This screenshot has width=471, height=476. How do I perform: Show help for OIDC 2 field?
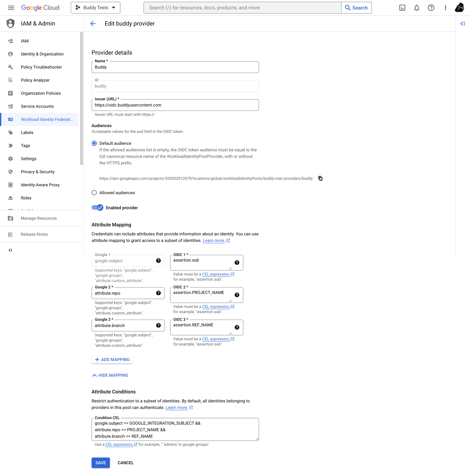pyautogui.click(x=237, y=295)
